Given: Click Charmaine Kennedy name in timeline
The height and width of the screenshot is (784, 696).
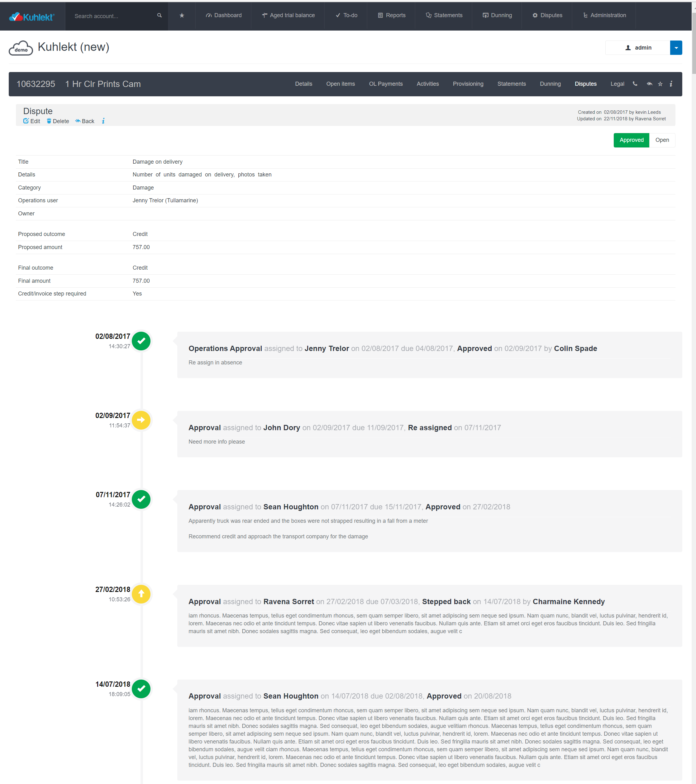Looking at the screenshot, I should click(x=569, y=601).
